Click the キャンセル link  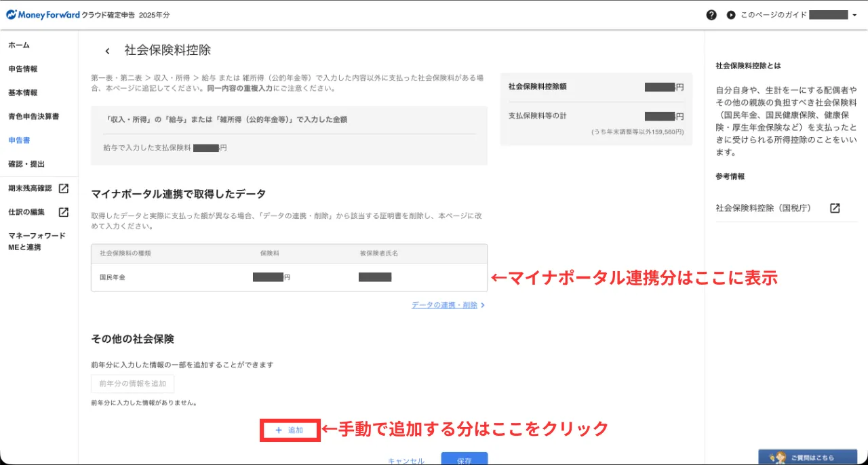tap(406, 460)
